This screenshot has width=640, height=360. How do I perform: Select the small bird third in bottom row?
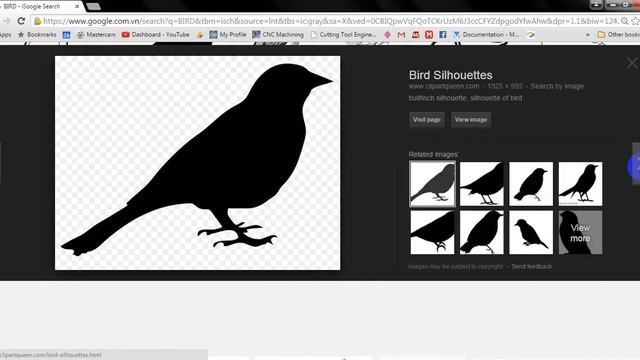(531, 232)
